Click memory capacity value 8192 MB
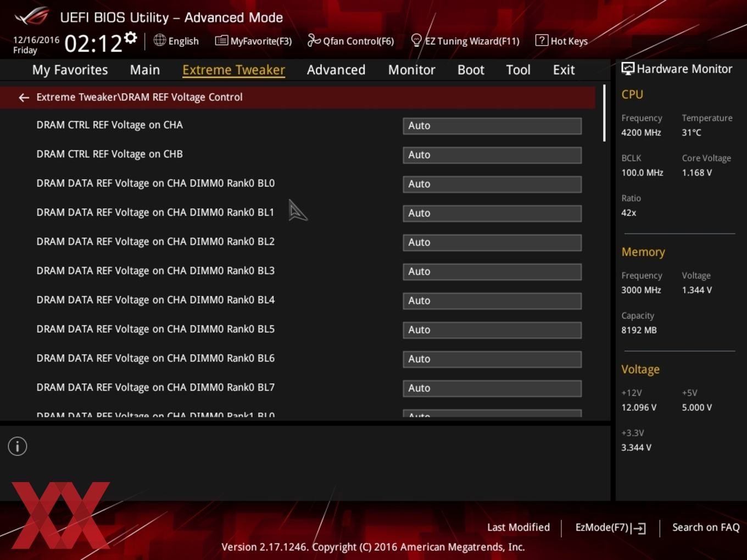Viewport: 747px width, 560px height. coord(639,330)
